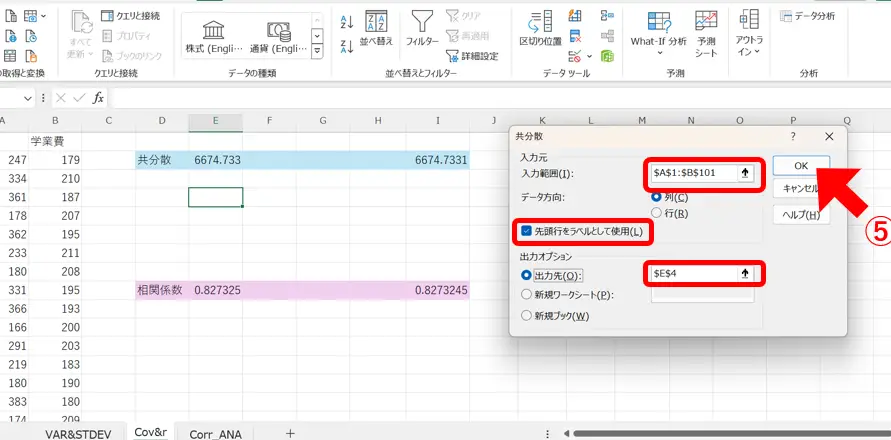Image resolution: width=891 pixels, height=440 pixels.
Task: Open the Forecast Sheet (予測シート) icon
Action: coord(706,31)
